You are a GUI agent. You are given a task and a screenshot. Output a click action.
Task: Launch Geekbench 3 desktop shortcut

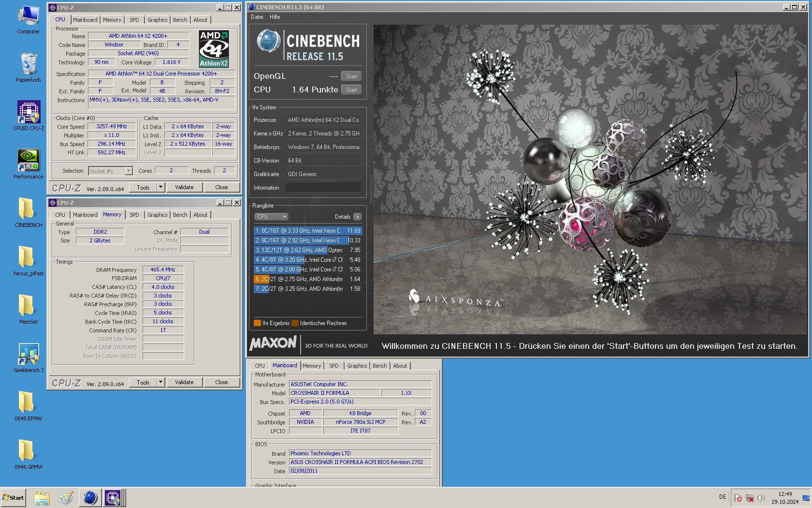point(28,358)
